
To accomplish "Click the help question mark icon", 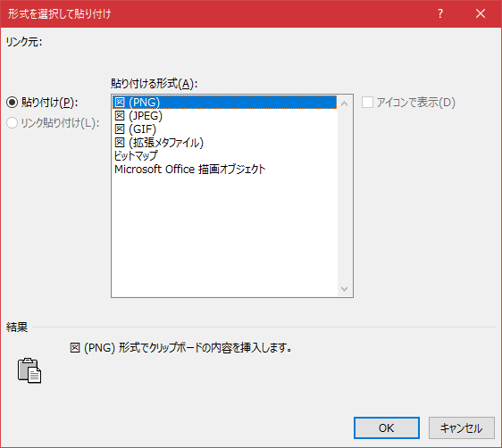I will (440, 13).
